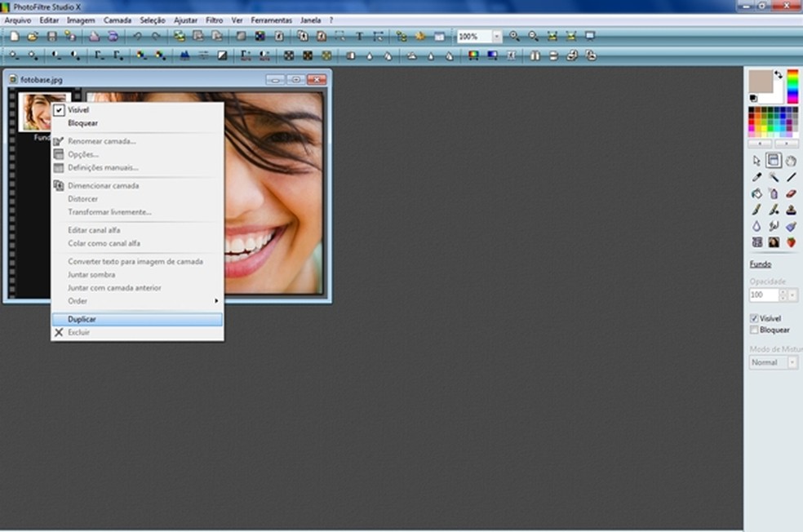Click the Text tool in the toolbar
Image resolution: width=803 pixels, height=532 pixels.
359,37
